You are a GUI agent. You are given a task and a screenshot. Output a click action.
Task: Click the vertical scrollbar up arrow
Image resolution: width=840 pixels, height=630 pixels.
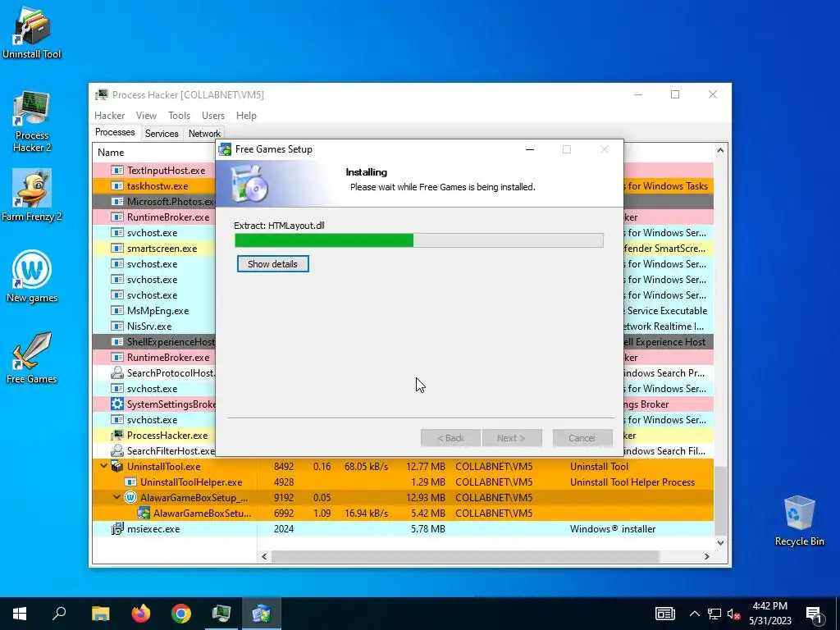pos(720,151)
